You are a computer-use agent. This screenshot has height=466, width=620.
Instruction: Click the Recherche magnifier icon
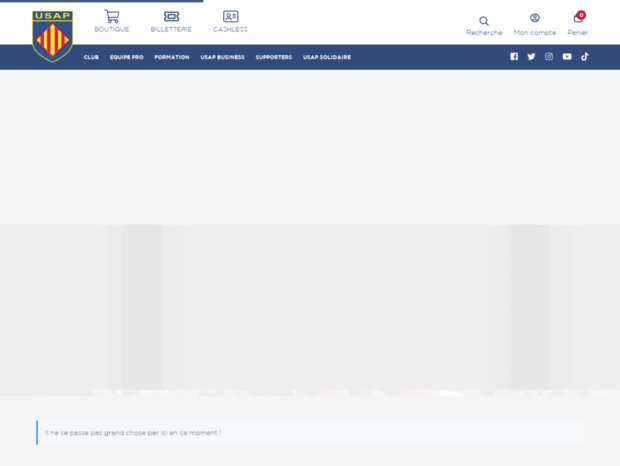(484, 20)
